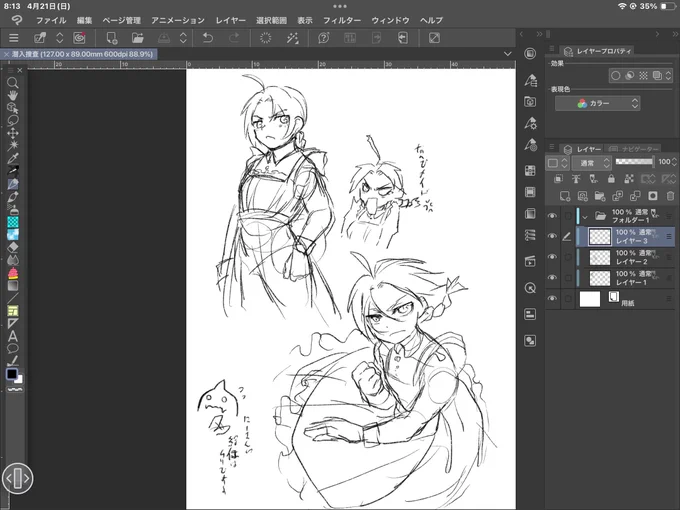This screenshot has height=510, width=680.
Task: Open the フィルター menu
Action: 342,20
